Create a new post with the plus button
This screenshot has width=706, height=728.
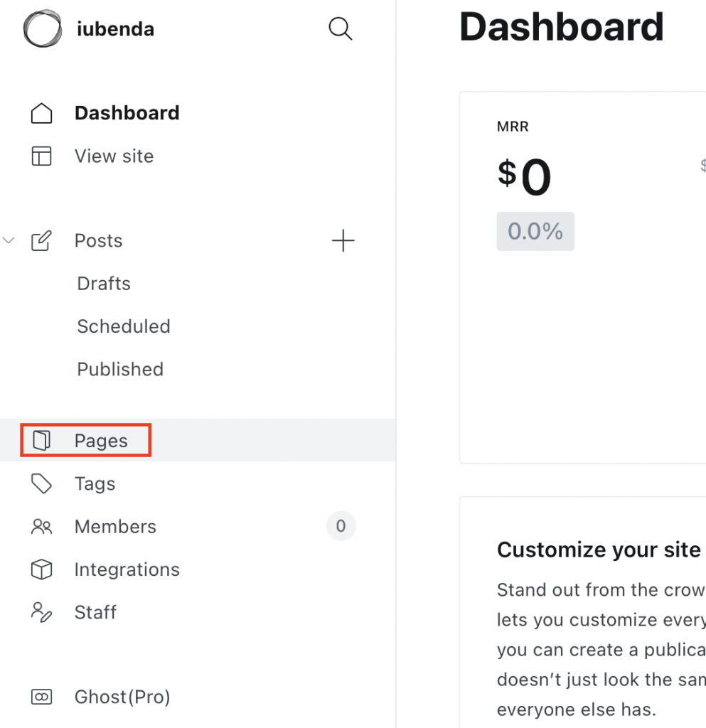343,240
